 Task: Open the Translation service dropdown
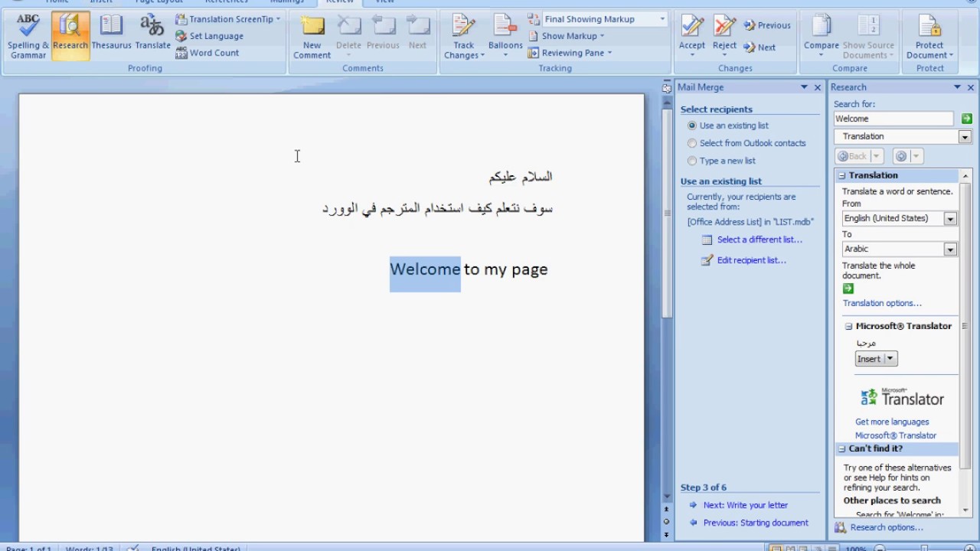[x=965, y=137]
